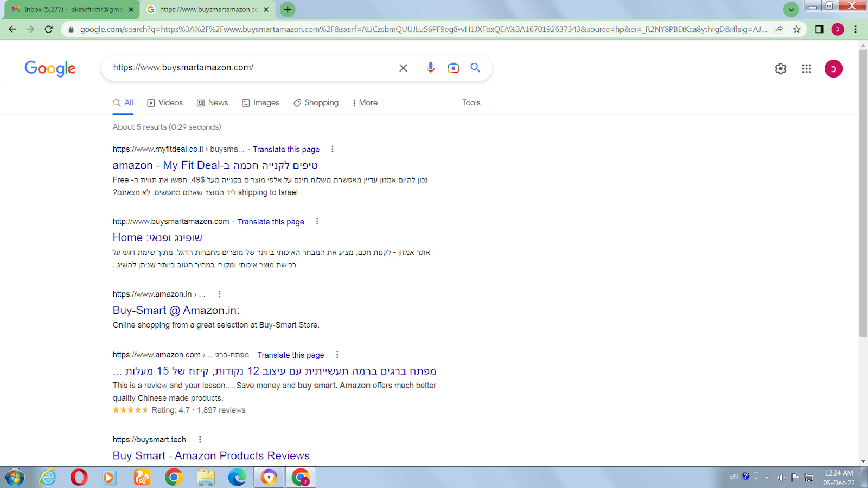The height and width of the screenshot is (488, 868).
Task: Click 'About 5 results' stats text
Action: click(x=167, y=127)
